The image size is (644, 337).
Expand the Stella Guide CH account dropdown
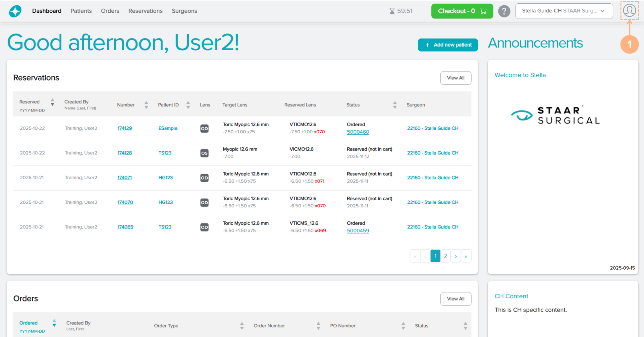tap(564, 11)
